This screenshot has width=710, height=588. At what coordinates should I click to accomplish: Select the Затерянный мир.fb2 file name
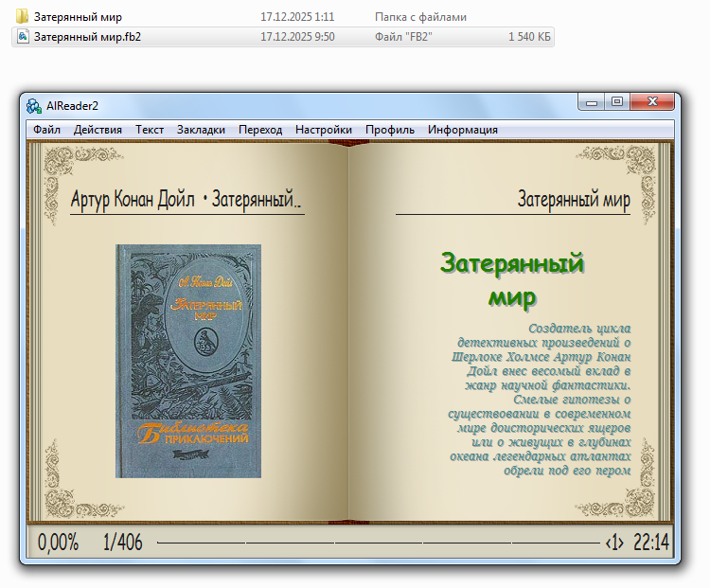[x=87, y=37]
